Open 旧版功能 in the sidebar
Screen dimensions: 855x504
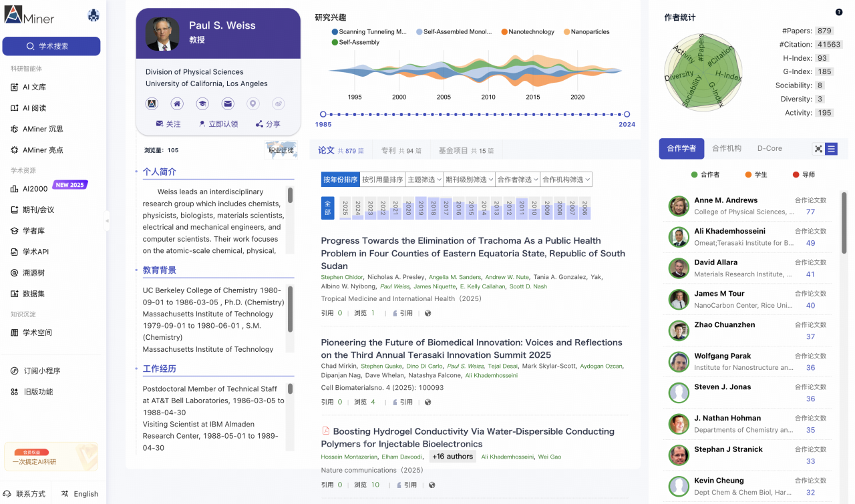(x=31, y=392)
